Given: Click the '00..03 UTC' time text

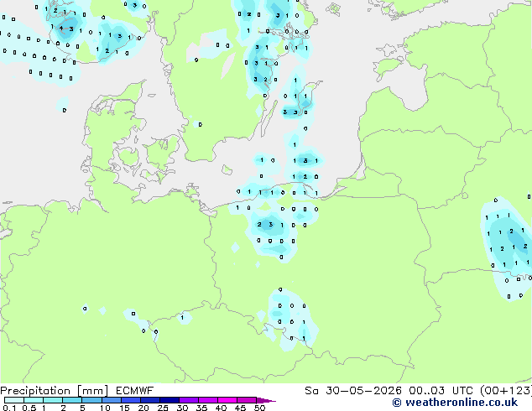Looking at the screenshot, I should tap(441, 391).
